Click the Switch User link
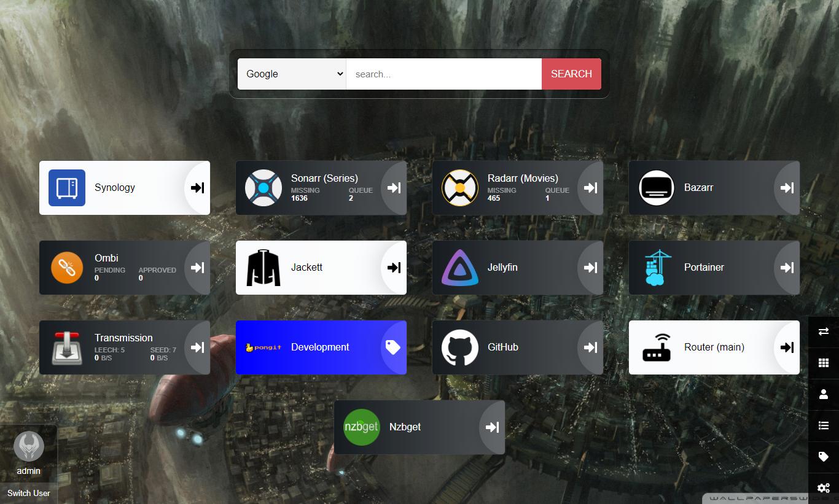This screenshot has height=504, width=839. click(x=29, y=493)
